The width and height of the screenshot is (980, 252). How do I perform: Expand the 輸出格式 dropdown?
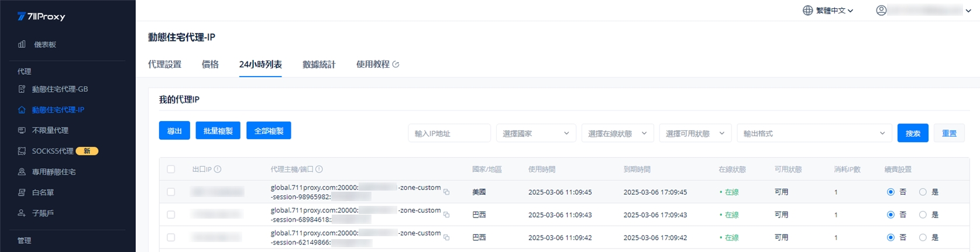point(814,133)
